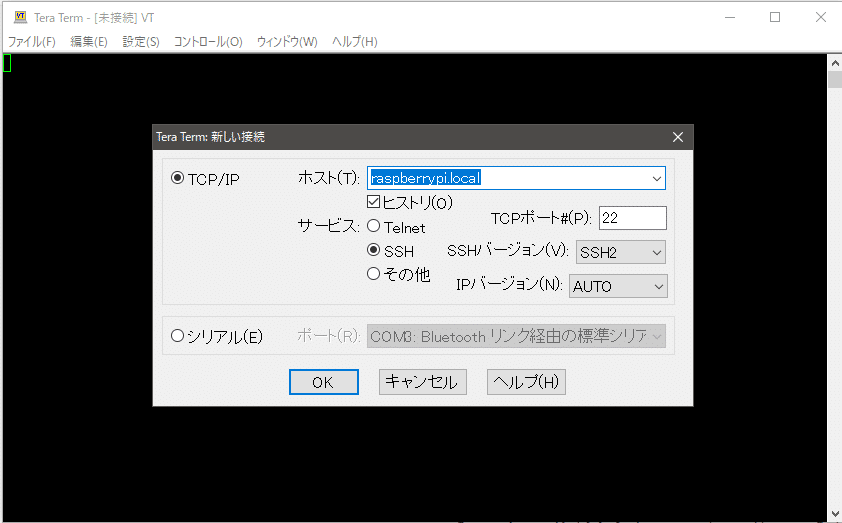Screen dimensions: 842x523
Task: Click the TCP port number field
Action: pos(633,218)
